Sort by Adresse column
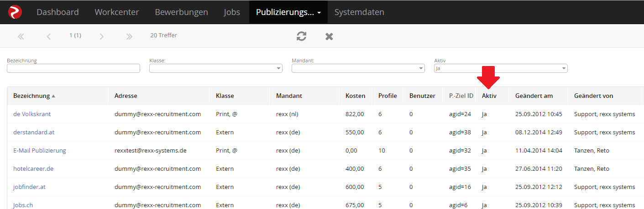The width and height of the screenshot is (644, 209). pyautogui.click(x=126, y=96)
